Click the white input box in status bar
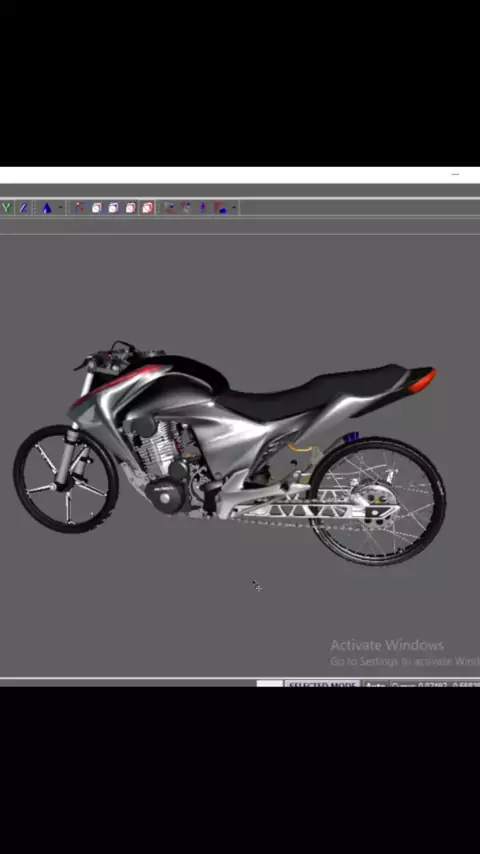This screenshot has height=854, width=480. 270,684
